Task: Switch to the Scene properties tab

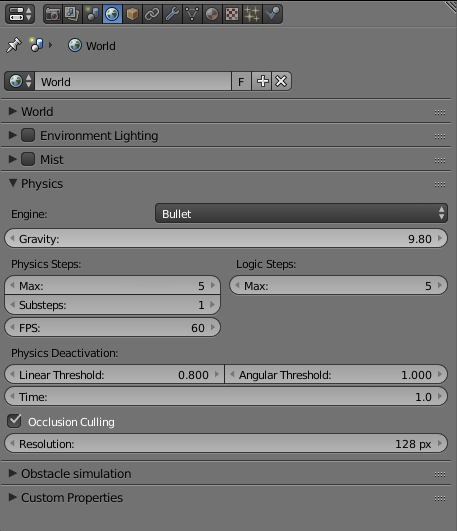Action: coord(92,14)
